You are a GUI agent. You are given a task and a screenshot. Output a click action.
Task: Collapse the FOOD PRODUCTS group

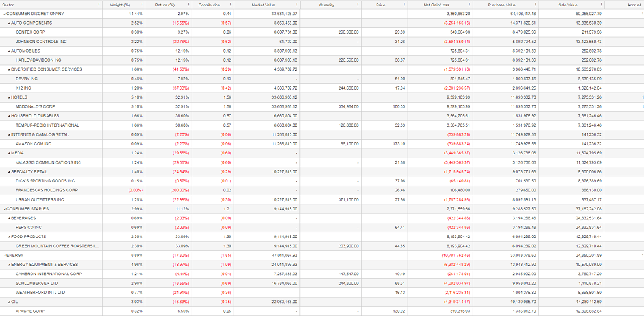point(9,237)
